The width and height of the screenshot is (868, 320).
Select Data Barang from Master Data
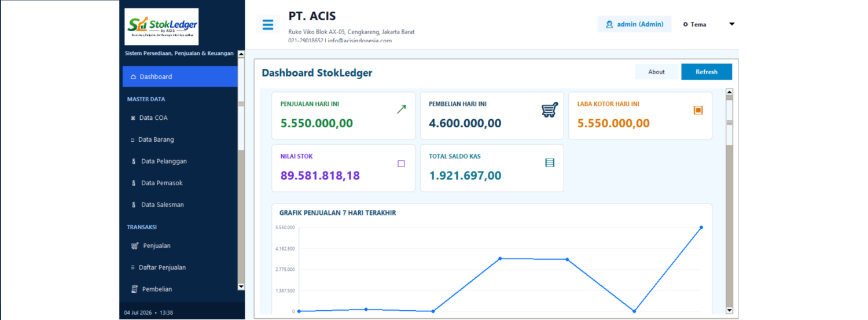click(x=180, y=139)
